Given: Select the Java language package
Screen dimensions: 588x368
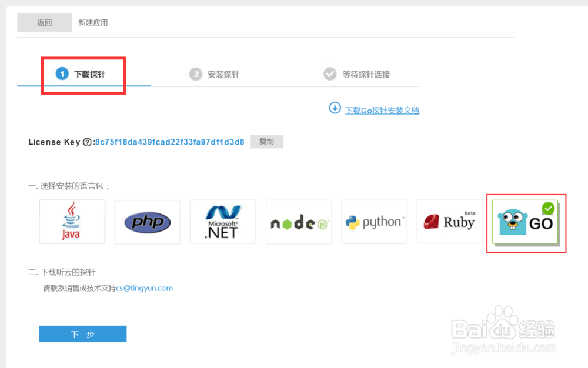Looking at the screenshot, I should [x=72, y=222].
